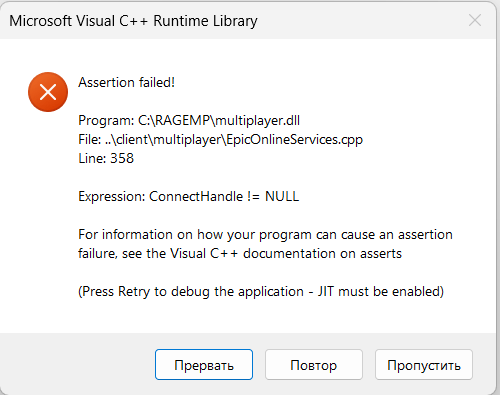
Task: Retry debugging with the Повтор button
Action: pyautogui.click(x=314, y=365)
